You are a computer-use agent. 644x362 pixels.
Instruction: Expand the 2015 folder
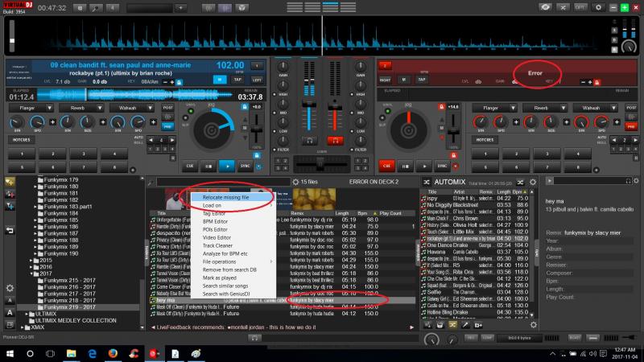(31, 261)
